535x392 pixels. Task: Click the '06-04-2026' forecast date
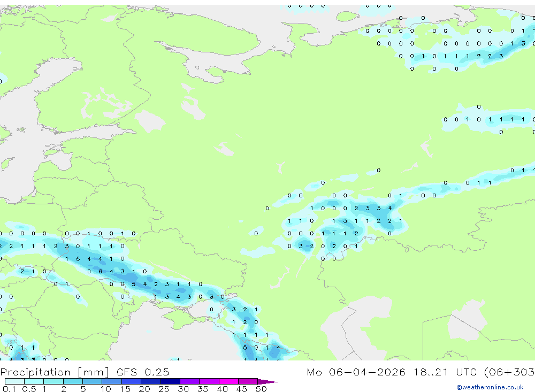point(367,372)
